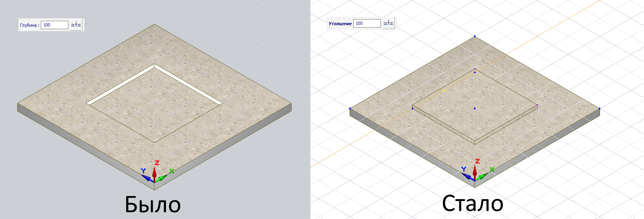Click blue point at slab's left corner in Стало
644x219 pixels.
[350, 108]
